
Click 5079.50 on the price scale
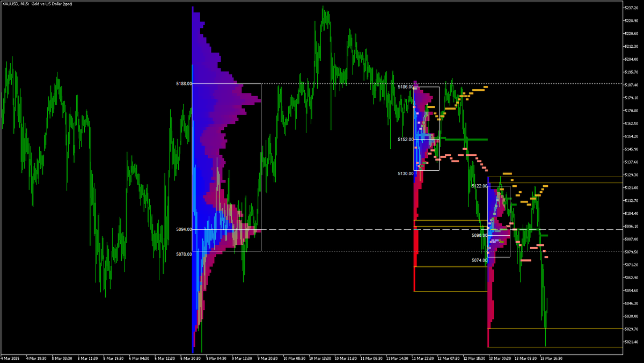[631, 252]
